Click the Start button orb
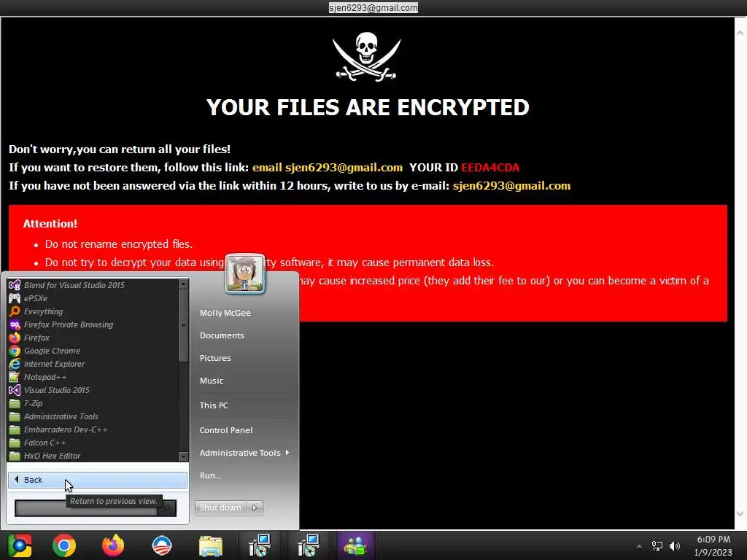Screen dimensions: 747x560 (x=19, y=545)
